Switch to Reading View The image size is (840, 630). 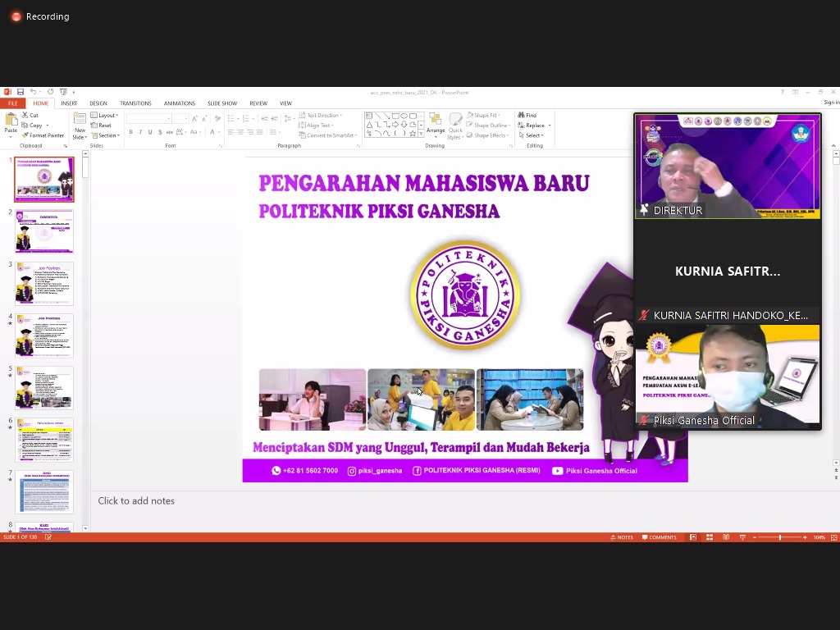tap(726, 537)
